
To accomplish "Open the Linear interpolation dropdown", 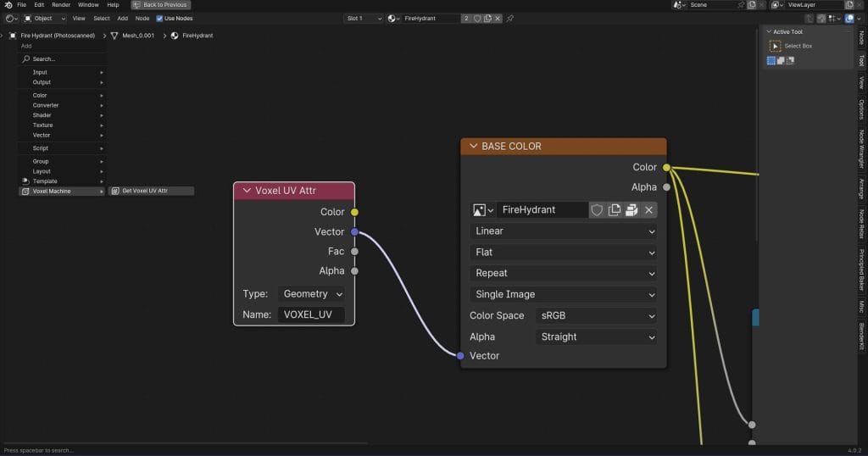I will 563,231.
